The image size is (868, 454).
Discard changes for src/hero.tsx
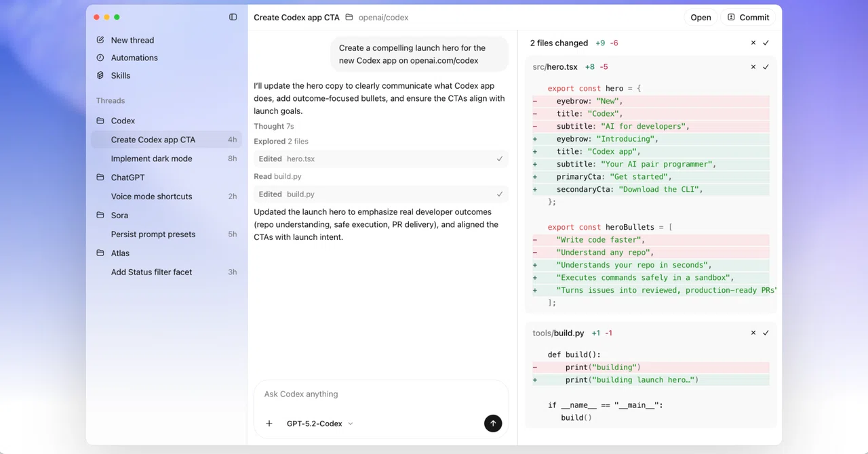tap(753, 67)
